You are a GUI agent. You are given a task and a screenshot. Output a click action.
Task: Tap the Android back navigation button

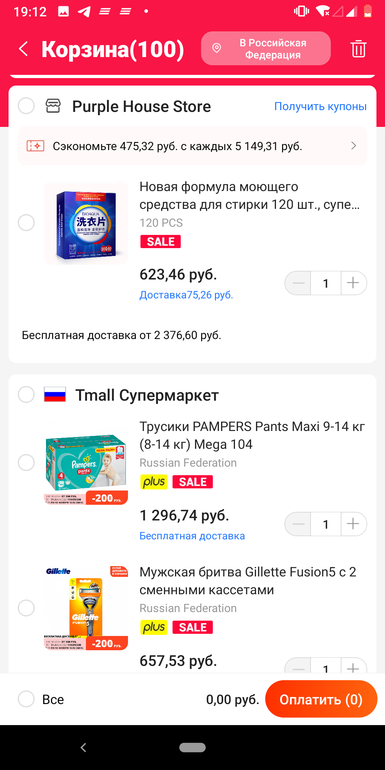83,747
